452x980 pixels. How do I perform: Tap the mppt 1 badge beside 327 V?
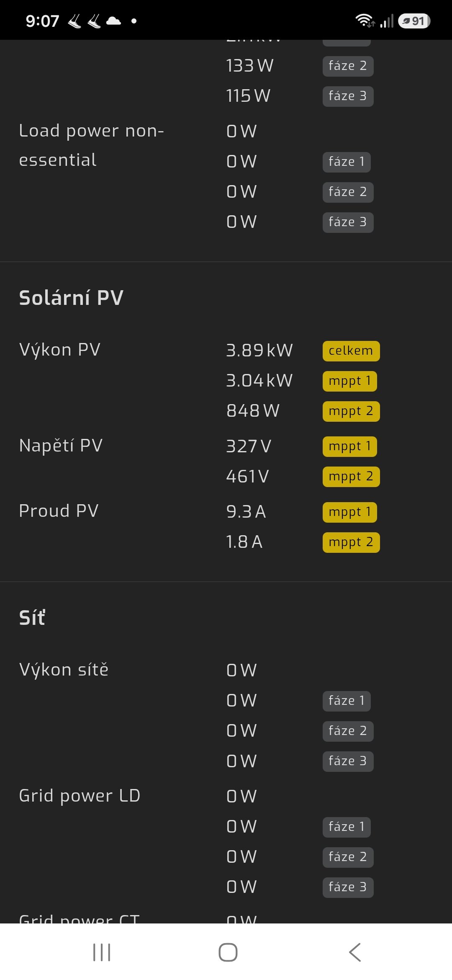pyautogui.click(x=349, y=446)
